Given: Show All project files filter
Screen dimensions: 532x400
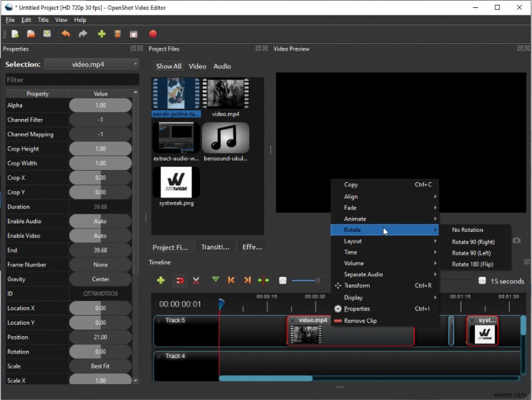Looking at the screenshot, I should tap(169, 66).
